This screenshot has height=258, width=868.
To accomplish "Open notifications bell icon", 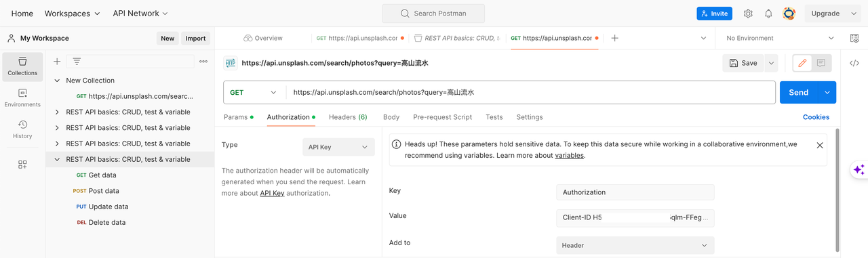I will [x=768, y=14].
